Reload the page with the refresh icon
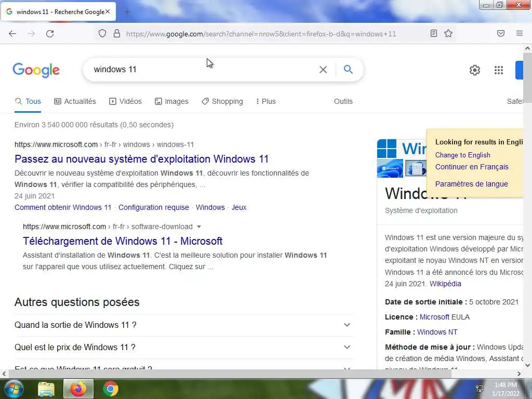 pyautogui.click(x=50, y=34)
